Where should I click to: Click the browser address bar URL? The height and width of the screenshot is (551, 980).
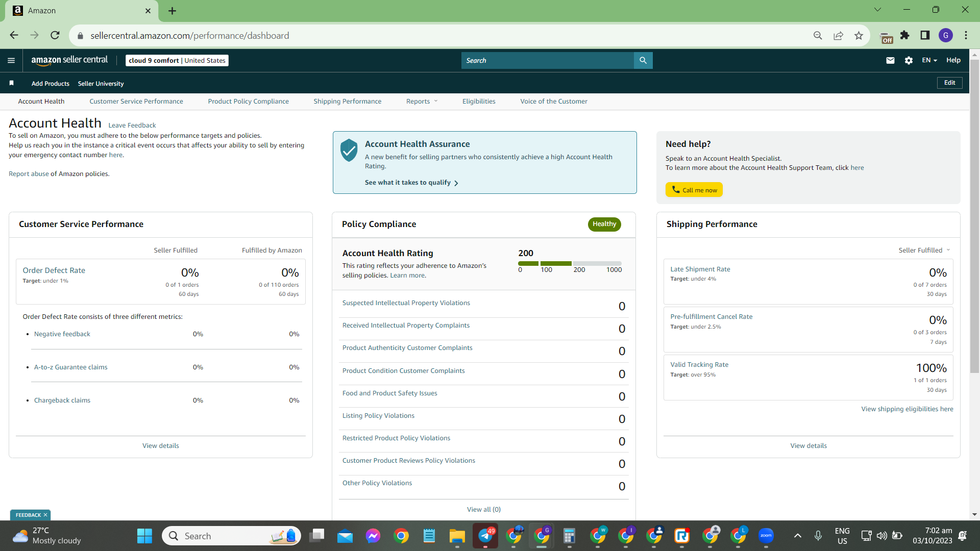pyautogui.click(x=190, y=35)
